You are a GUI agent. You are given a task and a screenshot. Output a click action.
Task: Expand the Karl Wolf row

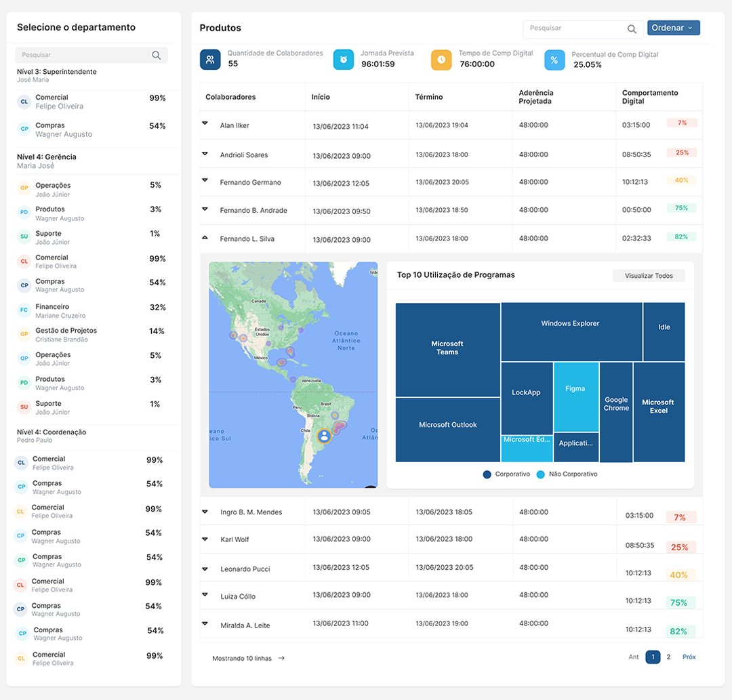(205, 539)
